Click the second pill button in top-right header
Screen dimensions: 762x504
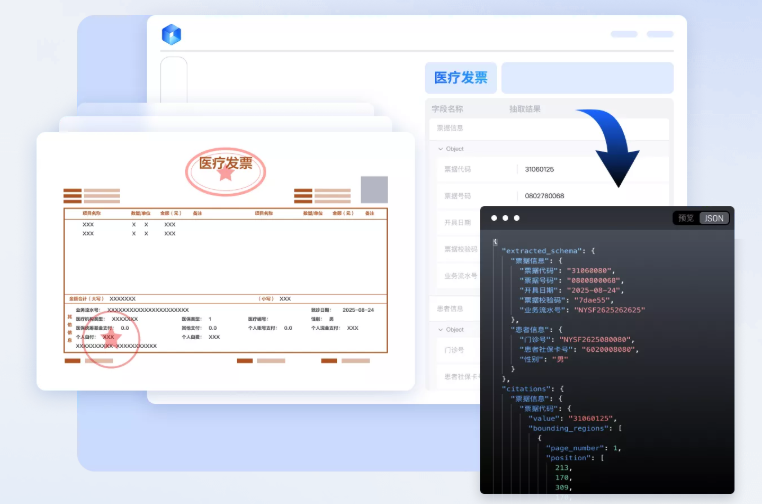coord(660,34)
